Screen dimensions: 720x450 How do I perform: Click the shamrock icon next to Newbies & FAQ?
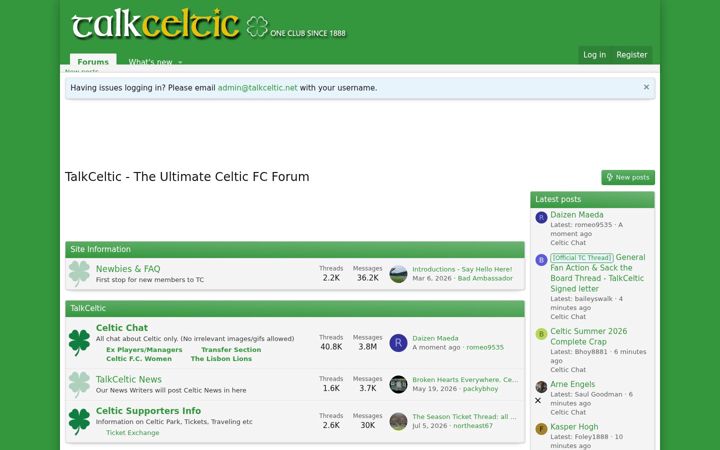point(79,273)
